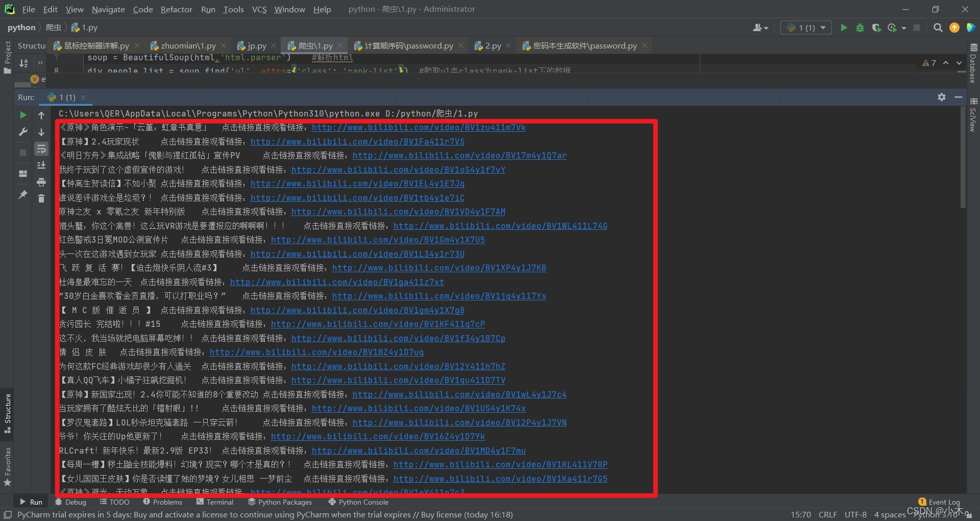980x521 pixels.
Task: Open the File menu
Action: (29, 9)
